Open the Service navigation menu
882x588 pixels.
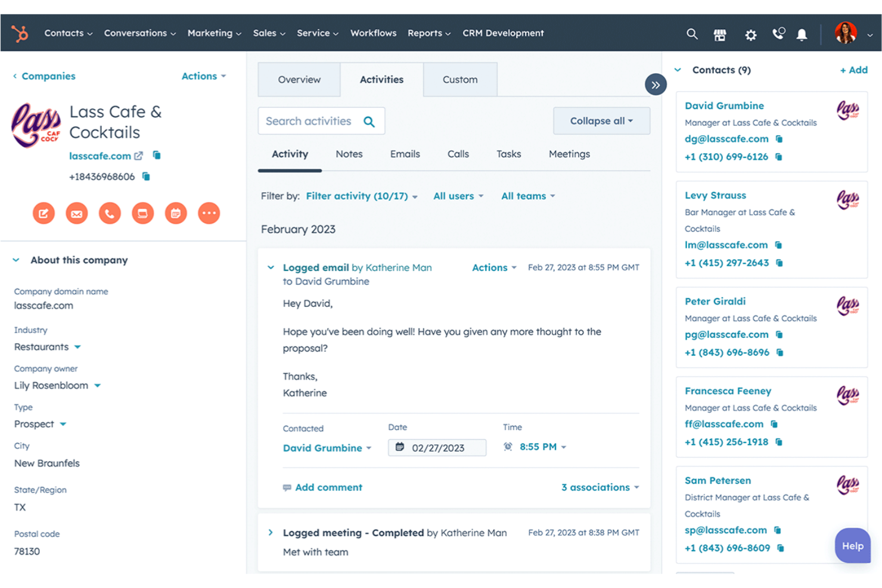tap(318, 33)
